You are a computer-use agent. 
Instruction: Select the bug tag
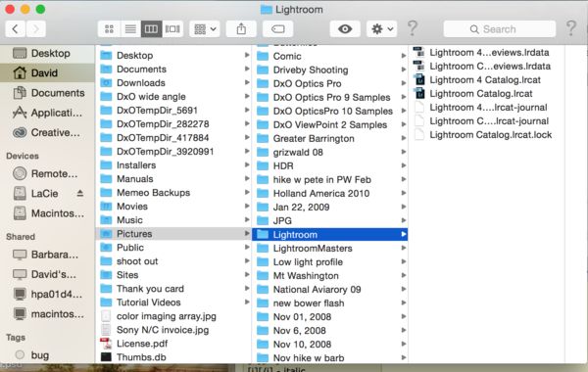pyautogui.click(x=47, y=354)
